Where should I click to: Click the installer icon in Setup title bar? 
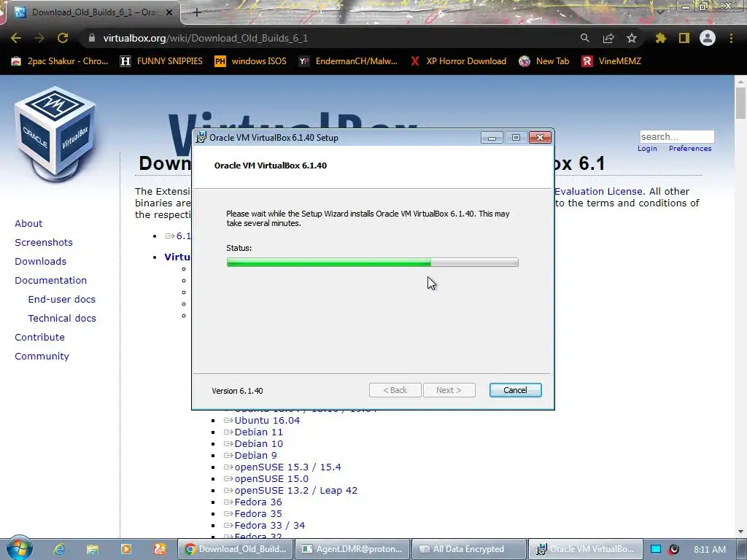201,137
